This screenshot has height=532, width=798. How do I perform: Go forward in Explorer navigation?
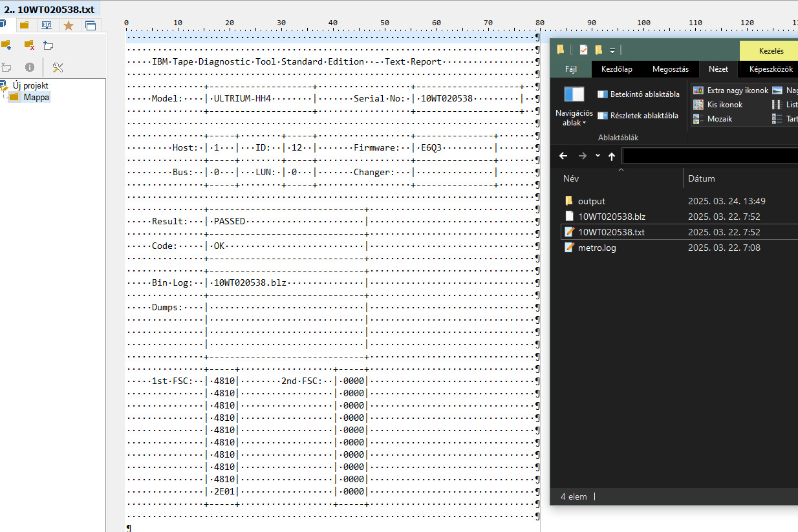coord(582,156)
